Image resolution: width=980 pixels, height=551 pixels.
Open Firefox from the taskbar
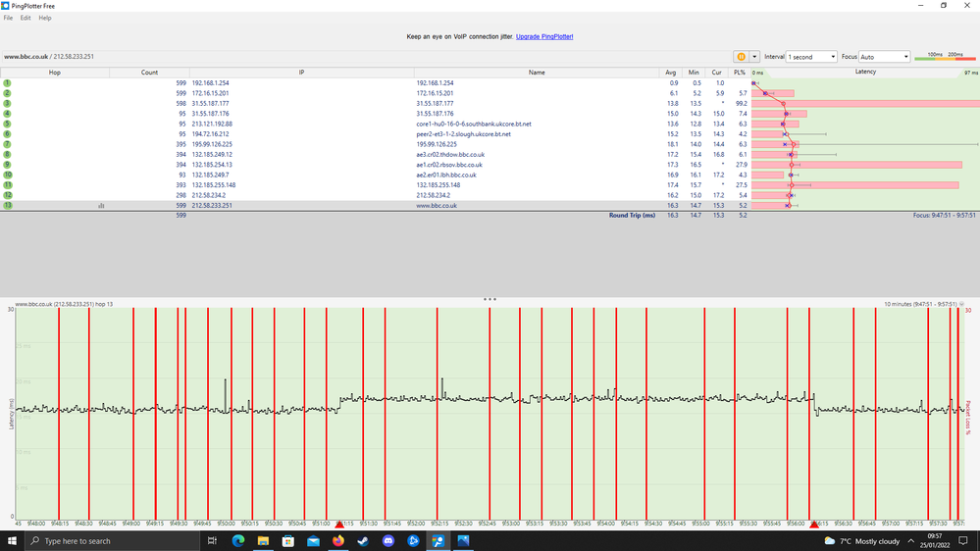(338, 540)
